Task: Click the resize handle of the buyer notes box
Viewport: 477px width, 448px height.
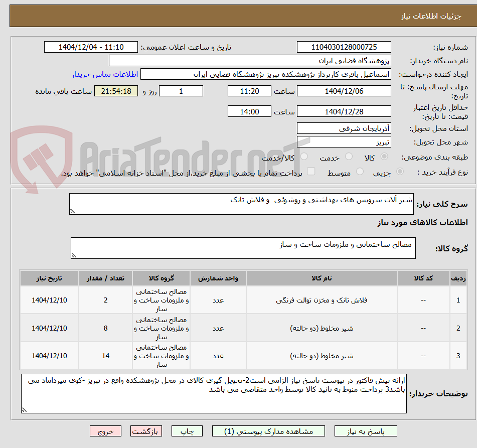Action: [24, 410]
